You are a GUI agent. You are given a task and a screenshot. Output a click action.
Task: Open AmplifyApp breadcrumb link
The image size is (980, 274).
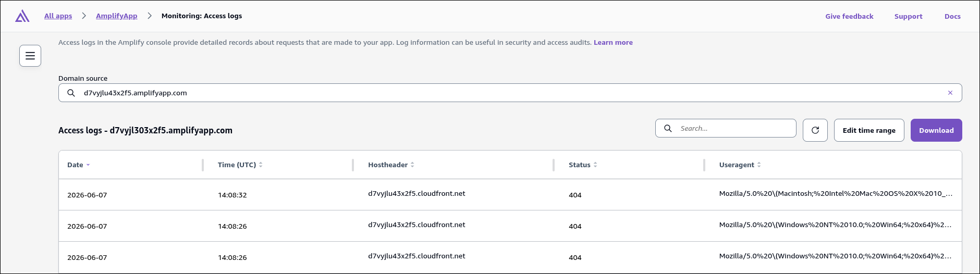(x=117, y=16)
